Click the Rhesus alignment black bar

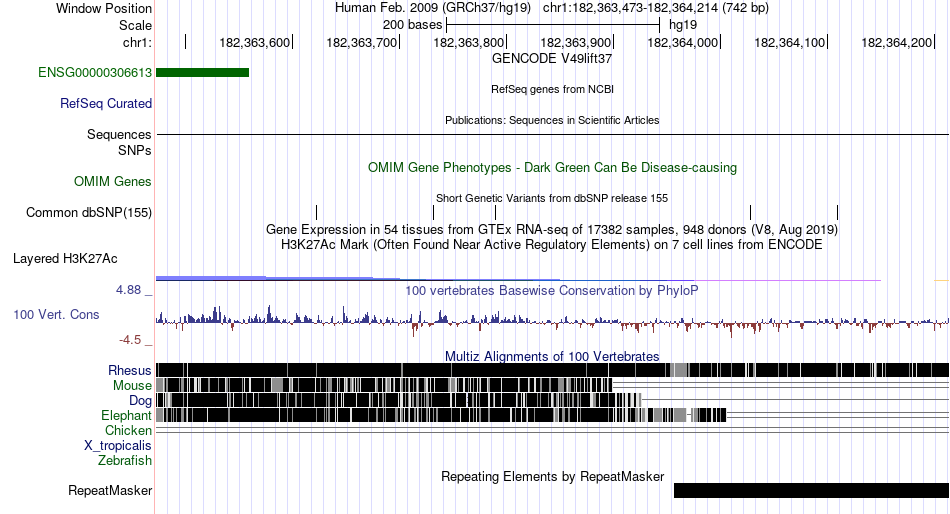pos(552,370)
